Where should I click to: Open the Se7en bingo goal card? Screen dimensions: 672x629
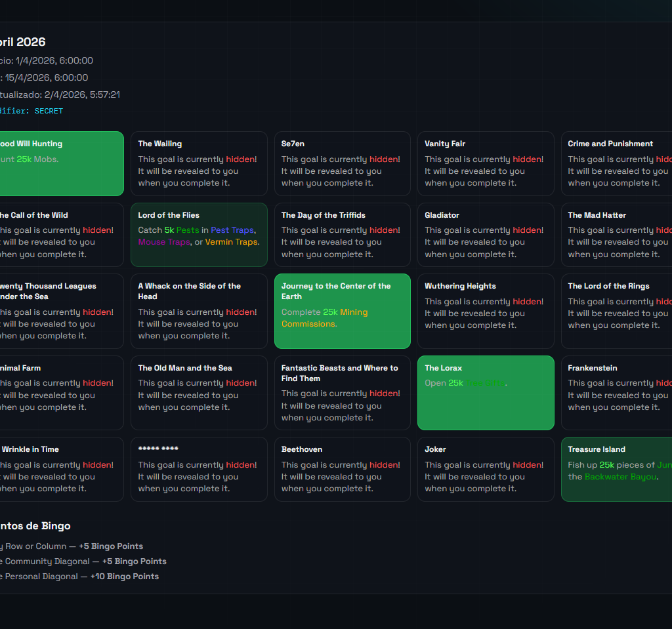[342, 163]
